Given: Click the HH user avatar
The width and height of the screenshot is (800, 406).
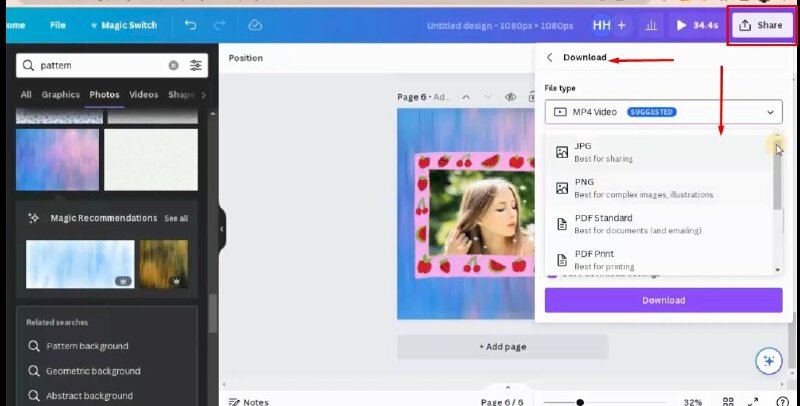Looking at the screenshot, I should pyautogui.click(x=602, y=25).
